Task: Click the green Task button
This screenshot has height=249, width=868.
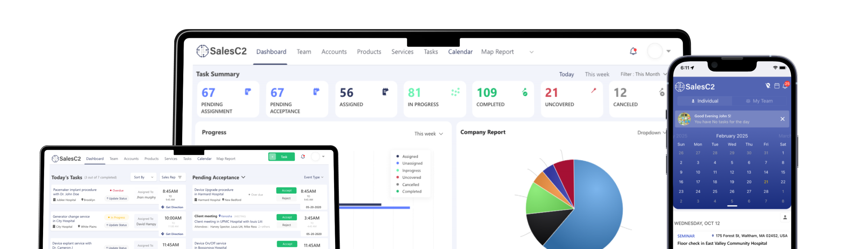Action: 281,157
